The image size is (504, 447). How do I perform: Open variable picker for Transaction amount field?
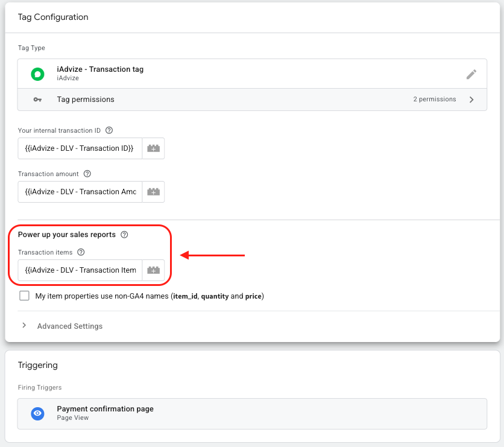153,192
